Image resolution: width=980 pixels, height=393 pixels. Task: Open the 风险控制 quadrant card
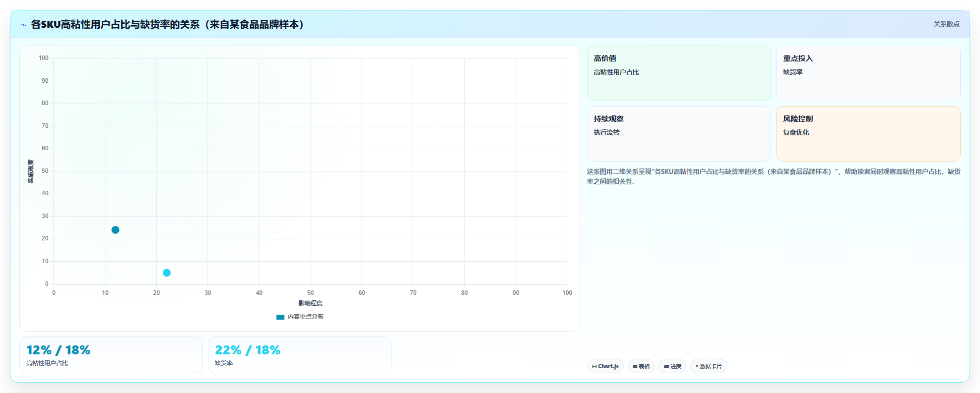pyautogui.click(x=868, y=134)
